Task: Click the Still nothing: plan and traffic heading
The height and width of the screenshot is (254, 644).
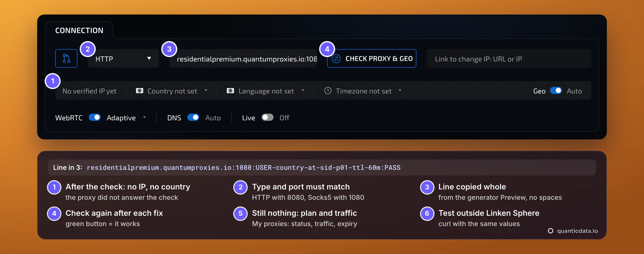Action: [304, 213]
